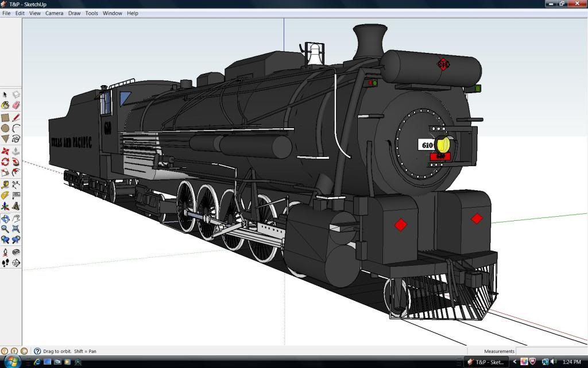Pick the Select arrow tool
588x368 pixels.
(x=5, y=95)
